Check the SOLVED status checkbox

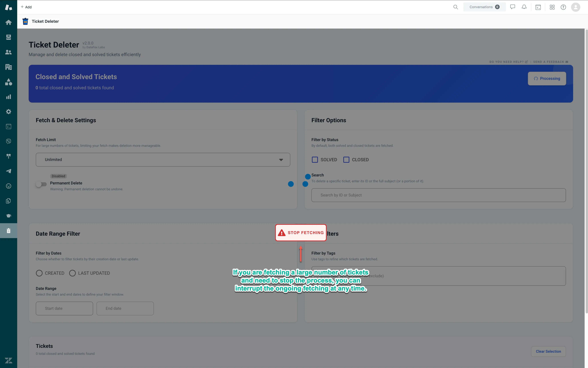315,160
